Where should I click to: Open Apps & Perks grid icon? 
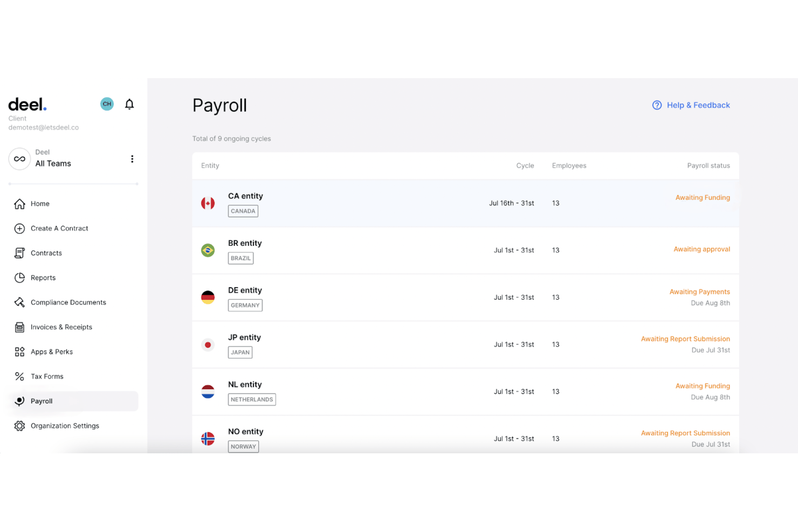click(19, 352)
